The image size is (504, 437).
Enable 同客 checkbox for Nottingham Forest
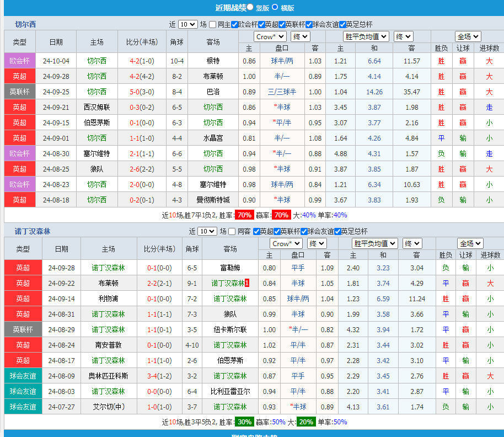click(232, 231)
